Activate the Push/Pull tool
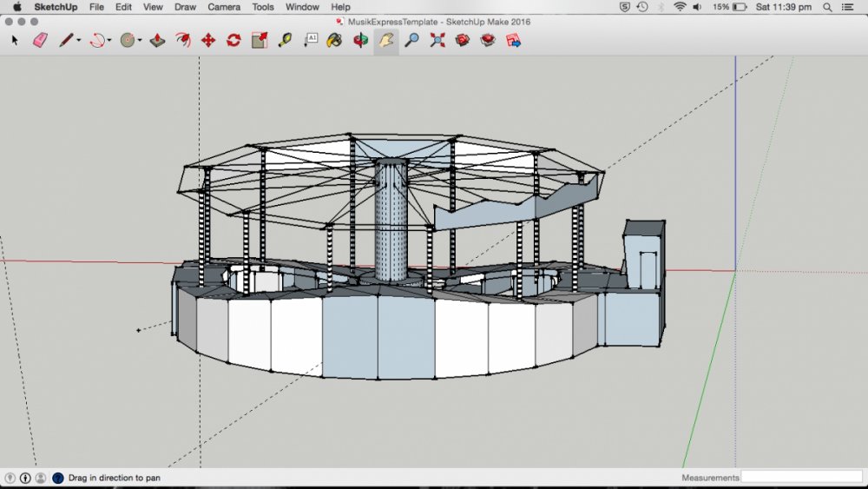 tap(157, 40)
